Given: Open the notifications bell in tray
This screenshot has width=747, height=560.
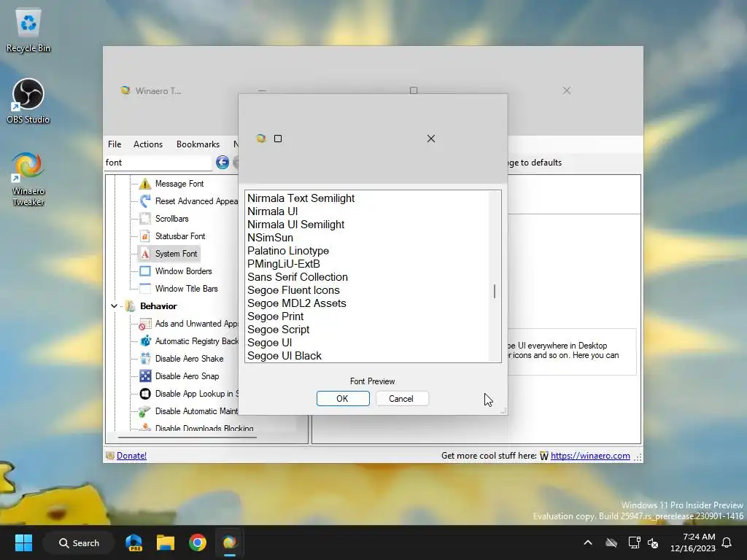Looking at the screenshot, I should (x=727, y=542).
